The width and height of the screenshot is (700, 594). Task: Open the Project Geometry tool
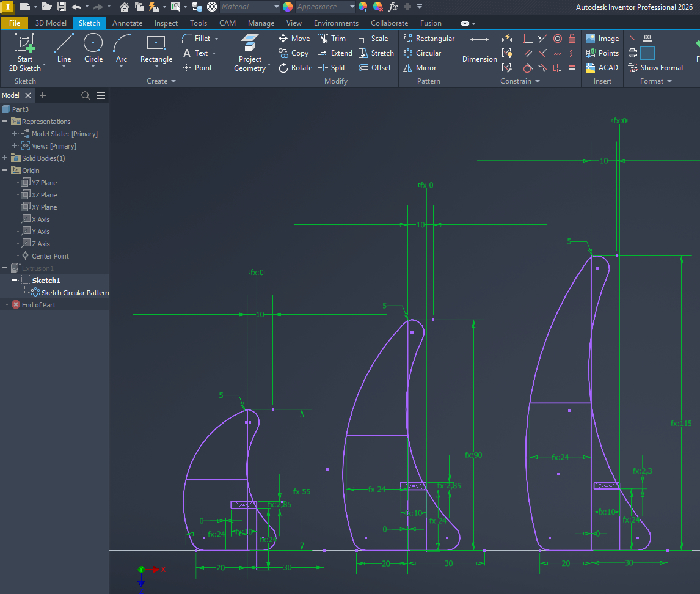point(249,53)
